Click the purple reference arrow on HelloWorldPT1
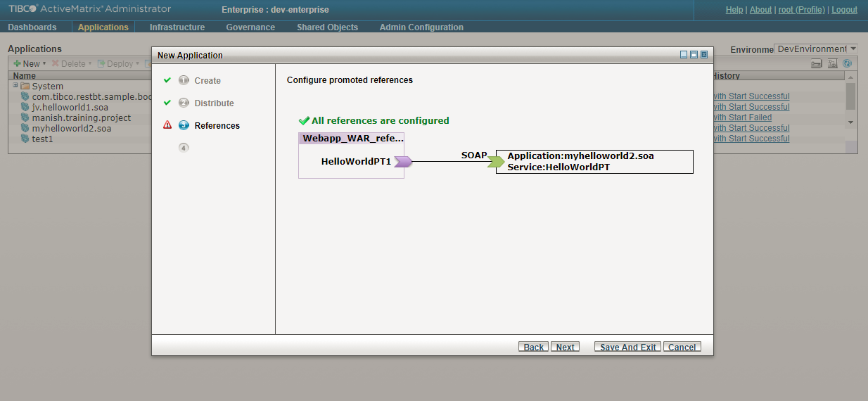Image resolution: width=868 pixels, height=401 pixels. 403,162
